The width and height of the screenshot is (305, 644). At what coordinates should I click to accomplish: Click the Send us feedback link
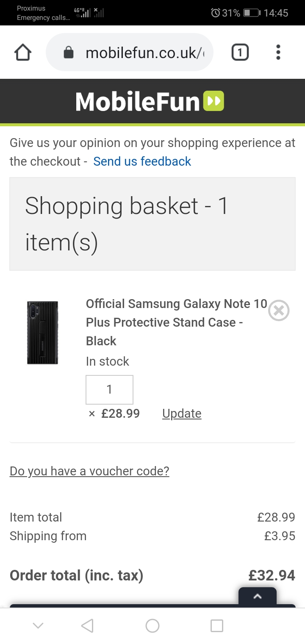[x=142, y=161]
